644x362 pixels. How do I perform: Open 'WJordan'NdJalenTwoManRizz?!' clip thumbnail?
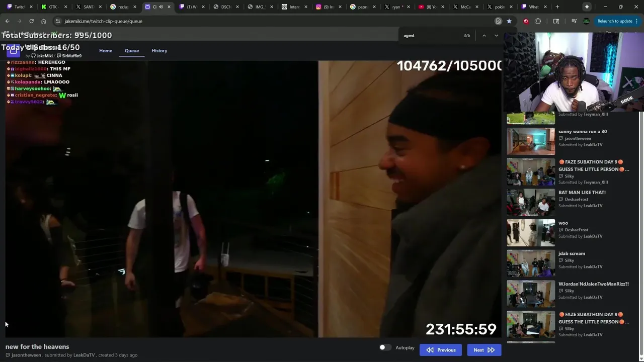coord(531,294)
